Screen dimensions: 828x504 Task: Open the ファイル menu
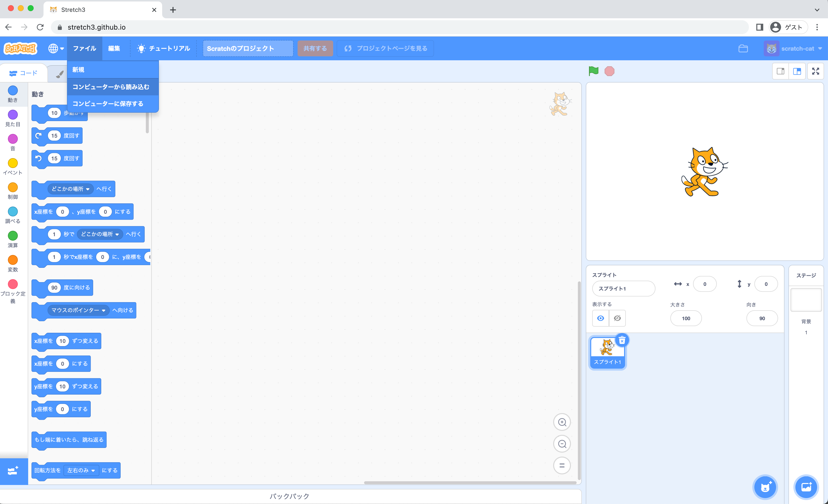[x=84, y=48]
